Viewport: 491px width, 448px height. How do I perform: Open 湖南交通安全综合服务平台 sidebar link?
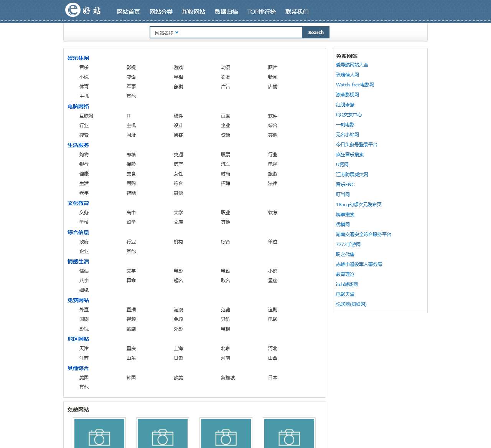[363, 235]
